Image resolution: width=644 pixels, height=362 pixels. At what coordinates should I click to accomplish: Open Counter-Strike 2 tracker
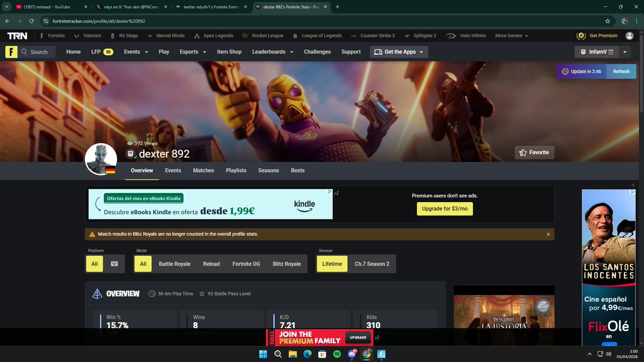pyautogui.click(x=373, y=35)
